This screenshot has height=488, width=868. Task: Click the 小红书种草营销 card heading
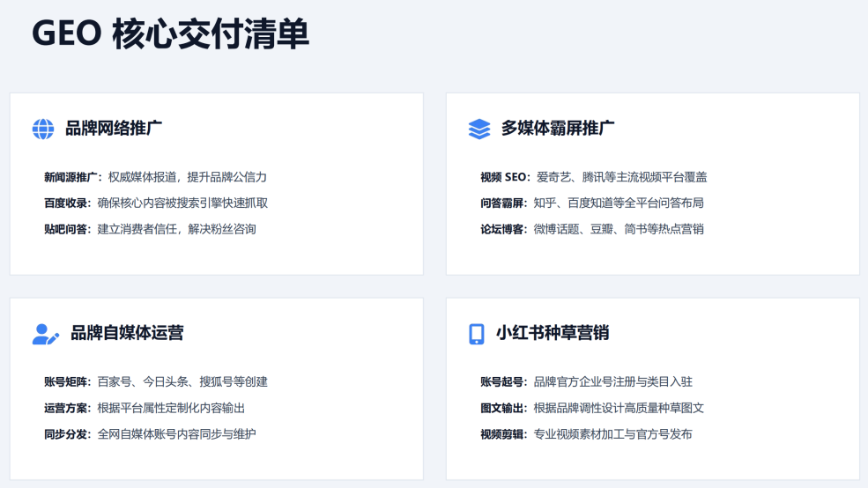(553, 333)
